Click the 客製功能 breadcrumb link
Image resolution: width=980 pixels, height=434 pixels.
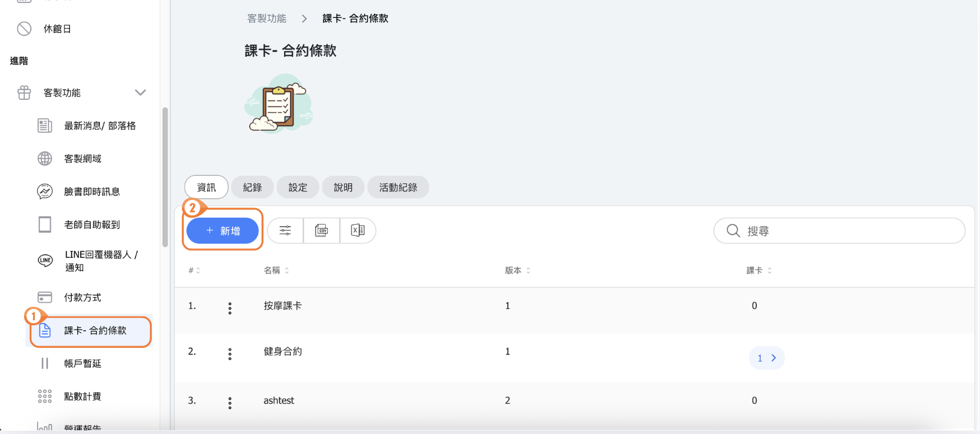267,18
